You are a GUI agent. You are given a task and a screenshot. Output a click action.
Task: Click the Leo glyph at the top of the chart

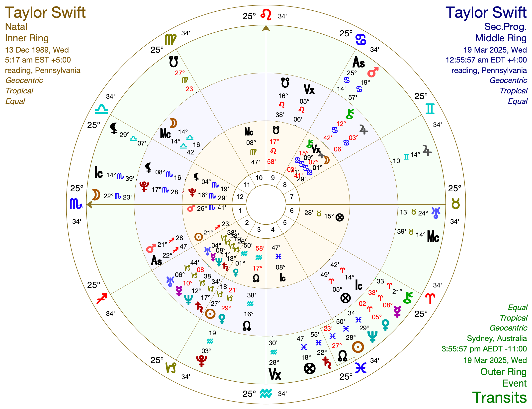click(x=266, y=15)
